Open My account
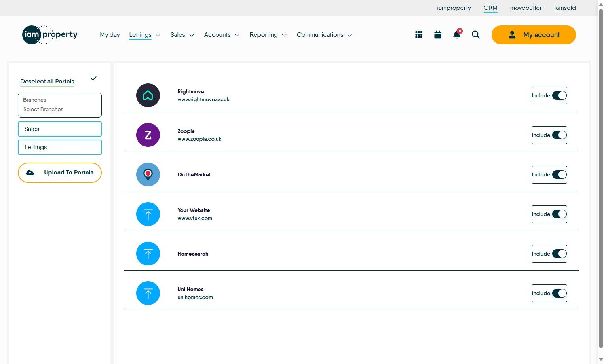 point(534,35)
